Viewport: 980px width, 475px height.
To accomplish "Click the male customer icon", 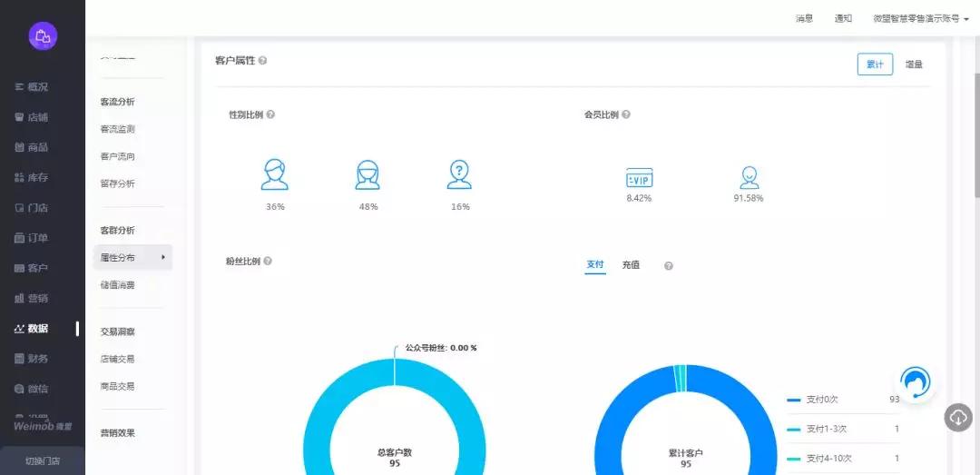I will [274, 174].
